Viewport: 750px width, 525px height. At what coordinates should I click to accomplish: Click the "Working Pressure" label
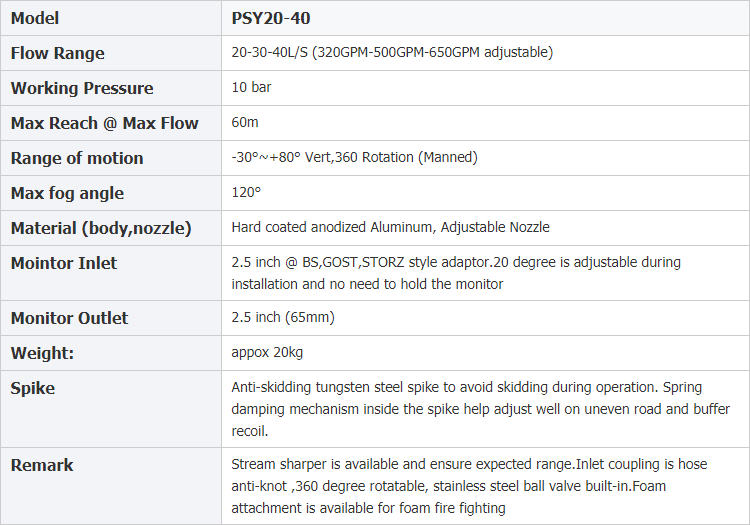(x=82, y=88)
